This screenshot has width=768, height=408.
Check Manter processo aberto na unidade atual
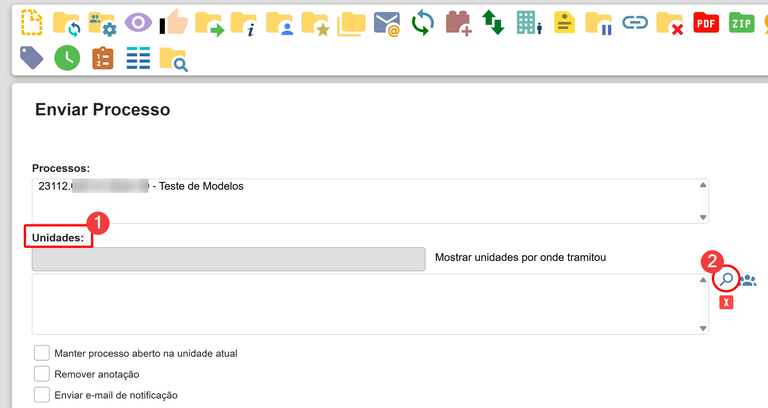[42, 353]
